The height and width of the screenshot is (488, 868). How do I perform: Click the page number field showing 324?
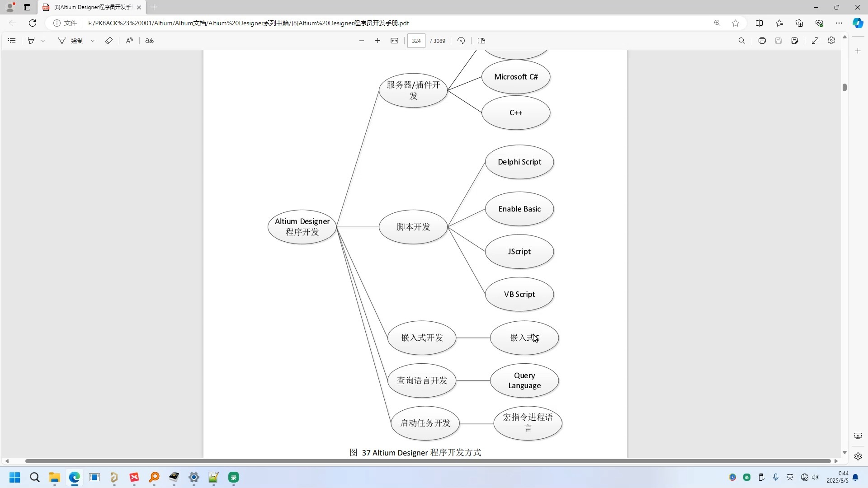416,41
